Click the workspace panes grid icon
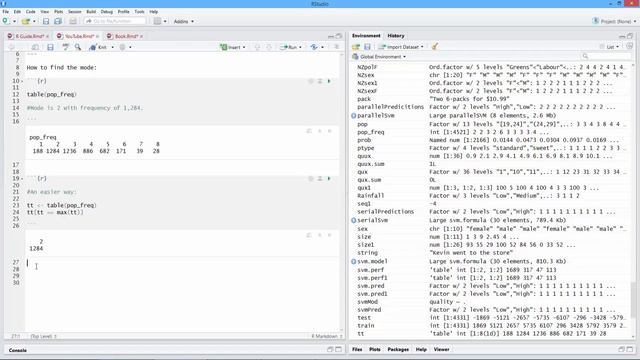The image size is (640, 360). [157, 21]
